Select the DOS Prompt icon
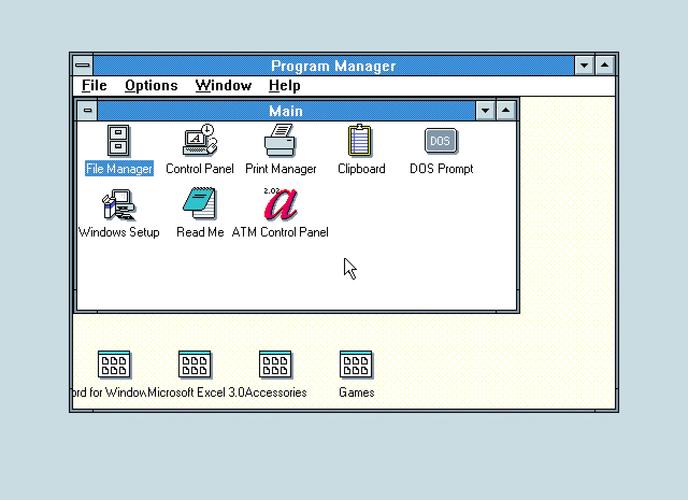The image size is (688, 500). (441, 141)
